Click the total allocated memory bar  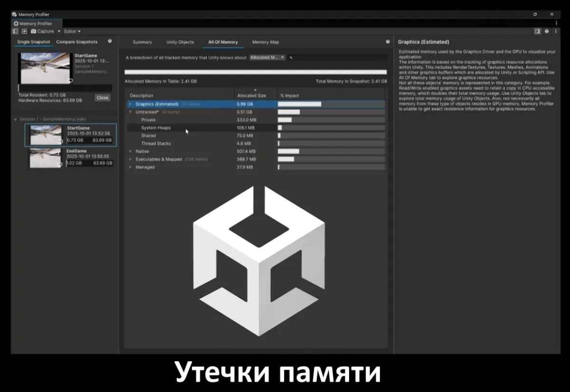point(256,72)
